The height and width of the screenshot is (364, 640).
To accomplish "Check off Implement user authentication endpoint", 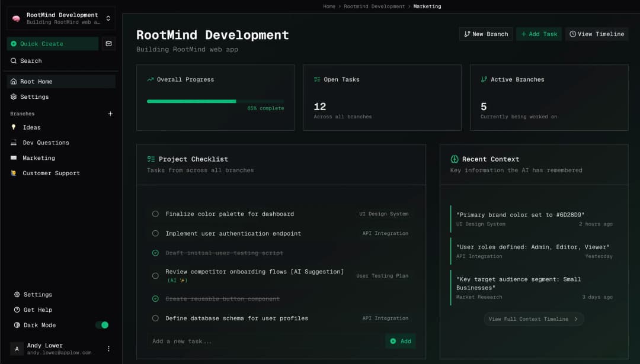I will pos(155,233).
